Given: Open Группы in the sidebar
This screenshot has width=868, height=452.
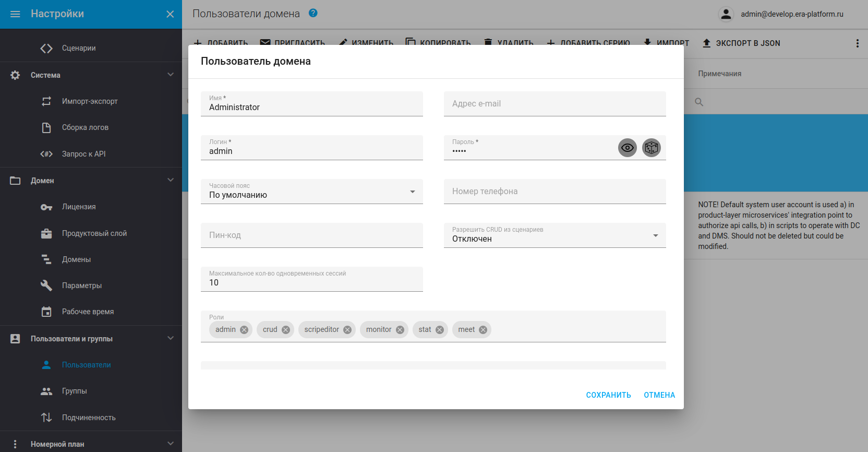Looking at the screenshot, I should [x=74, y=391].
